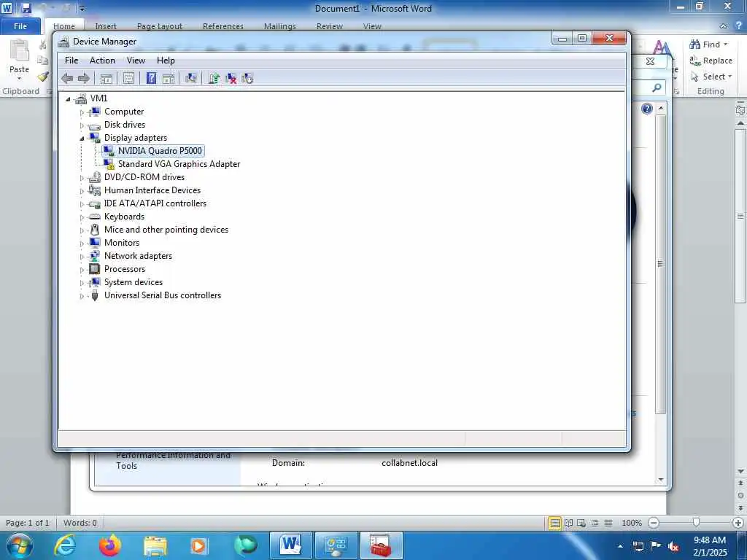747x560 pixels.
Task: Minimize the ribbon with the caret icon
Action: pyautogui.click(x=724, y=26)
